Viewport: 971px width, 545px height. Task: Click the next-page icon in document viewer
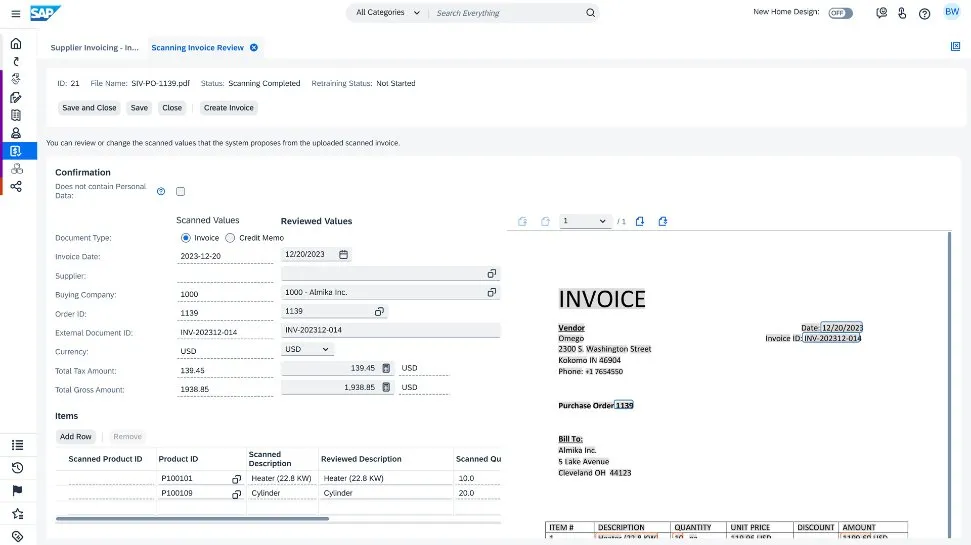(x=640, y=221)
